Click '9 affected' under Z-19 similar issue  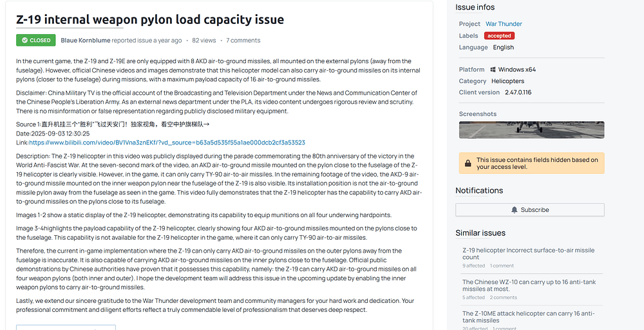[x=473, y=266]
